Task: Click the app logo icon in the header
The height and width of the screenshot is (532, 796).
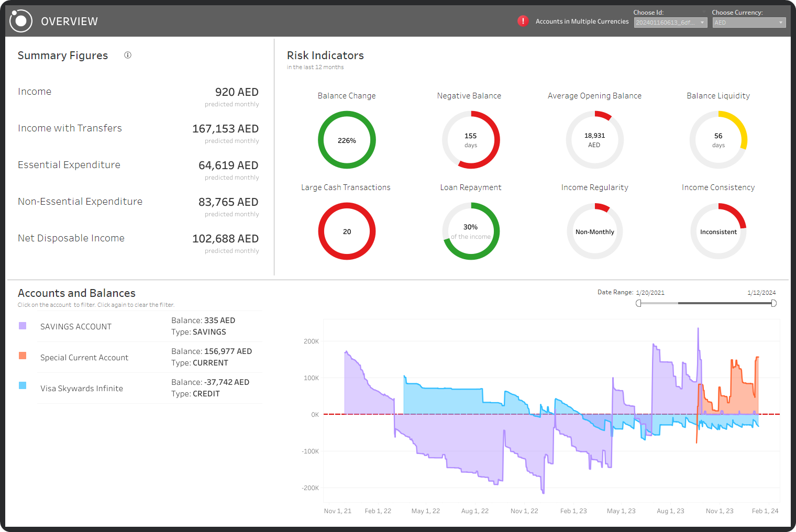Action: [x=21, y=21]
